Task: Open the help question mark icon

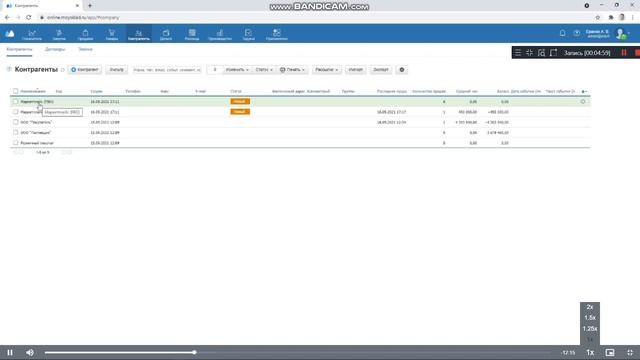Action: tap(576, 33)
